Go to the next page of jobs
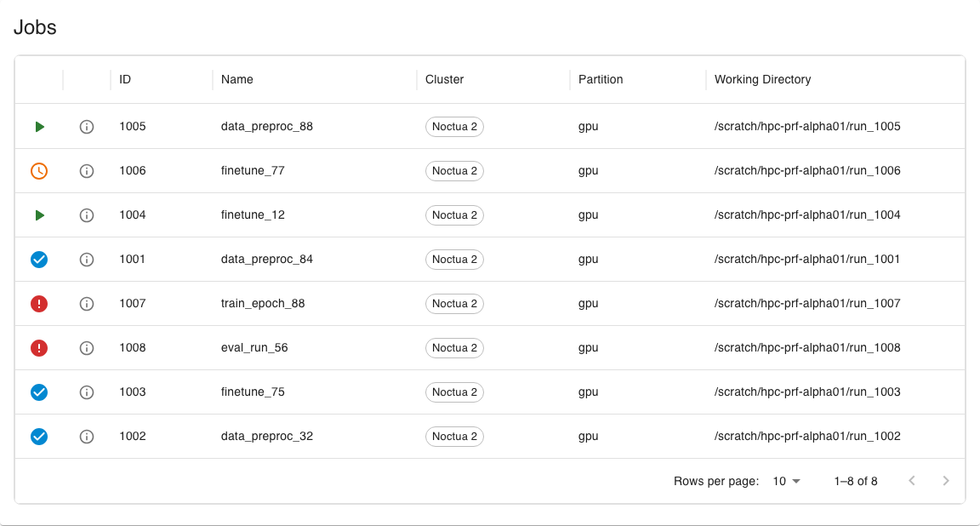The height and width of the screenshot is (526, 980). 946,480
